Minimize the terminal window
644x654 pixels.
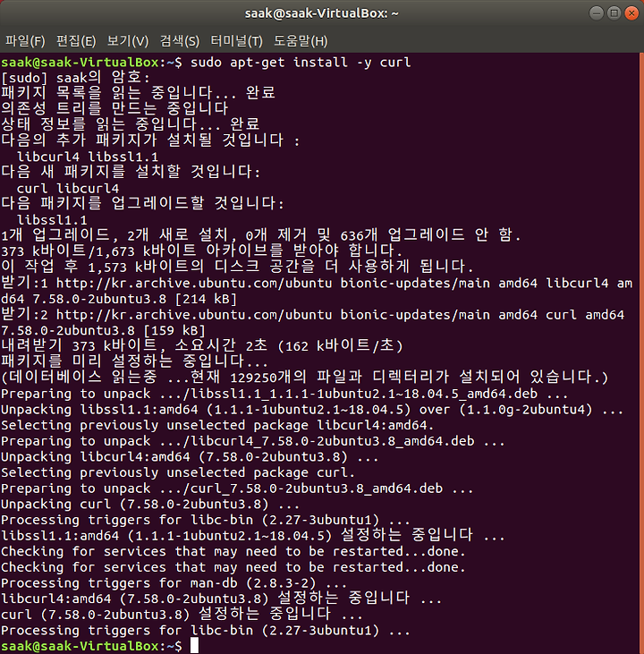pyautogui.click(x=597, y=13)
